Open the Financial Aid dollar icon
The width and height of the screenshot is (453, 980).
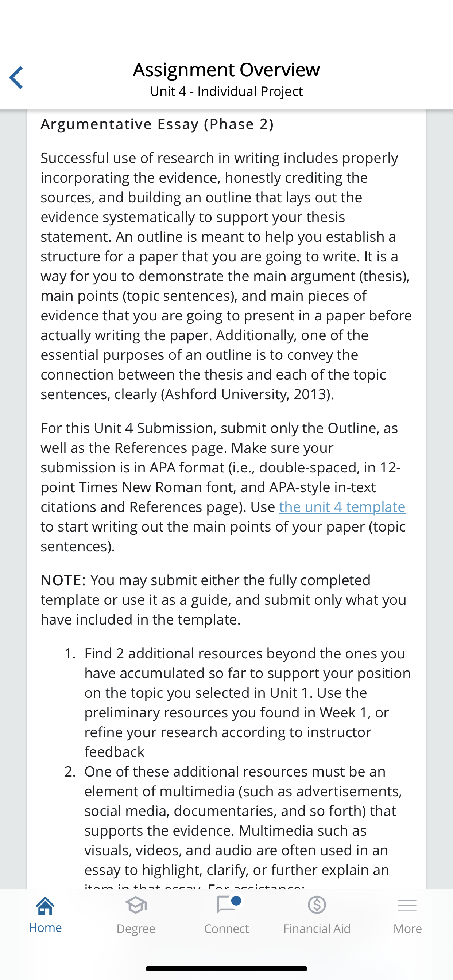click(x=317, y=905)
